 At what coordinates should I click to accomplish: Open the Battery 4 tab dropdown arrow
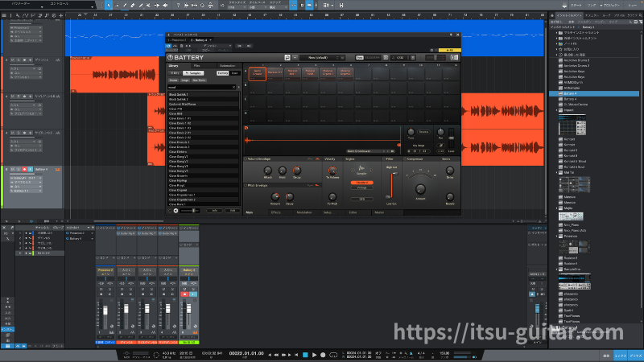pos(211,40)
